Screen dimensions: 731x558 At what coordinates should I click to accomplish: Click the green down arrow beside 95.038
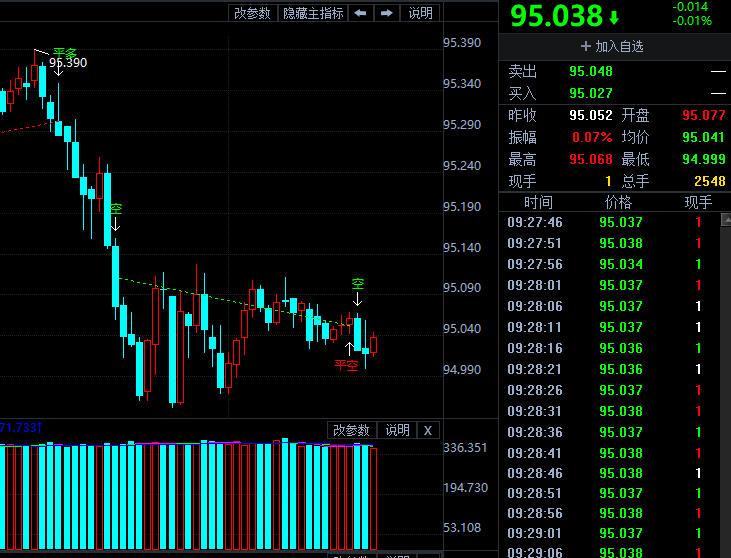[614, 18]
